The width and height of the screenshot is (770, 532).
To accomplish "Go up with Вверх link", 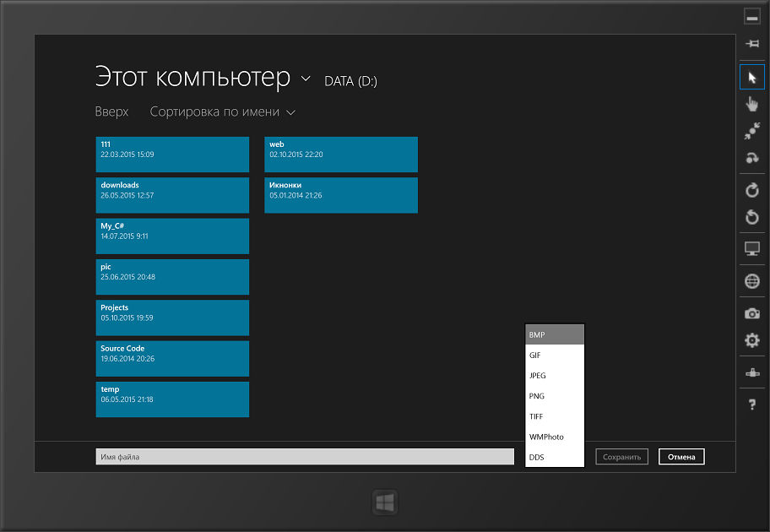I will click(x=111, y=112).
